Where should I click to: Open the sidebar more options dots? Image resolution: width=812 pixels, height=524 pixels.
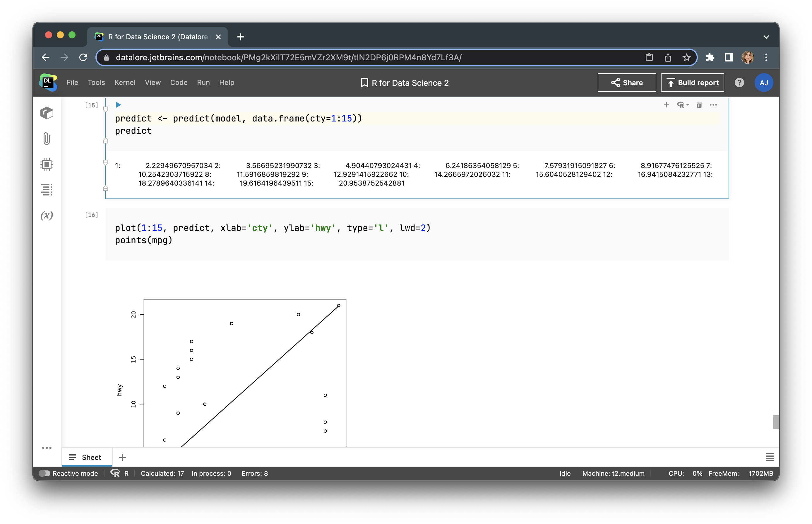[x=47, y=448]
